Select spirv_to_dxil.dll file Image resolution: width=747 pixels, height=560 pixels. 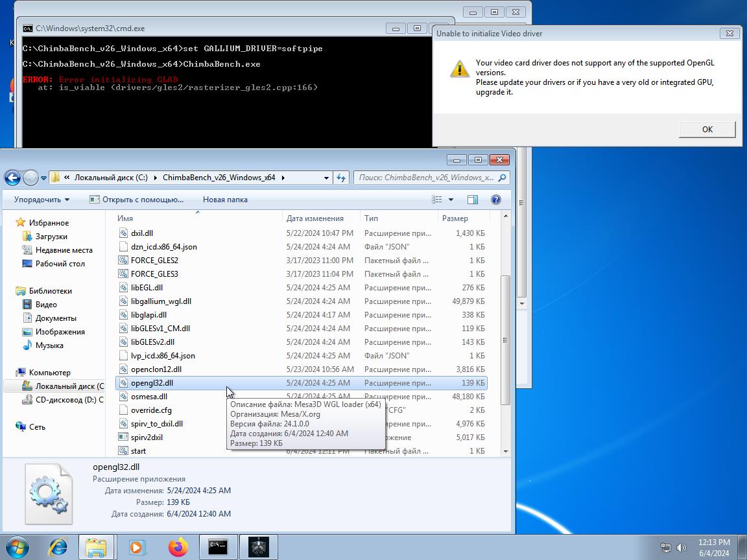pos(301,424)
